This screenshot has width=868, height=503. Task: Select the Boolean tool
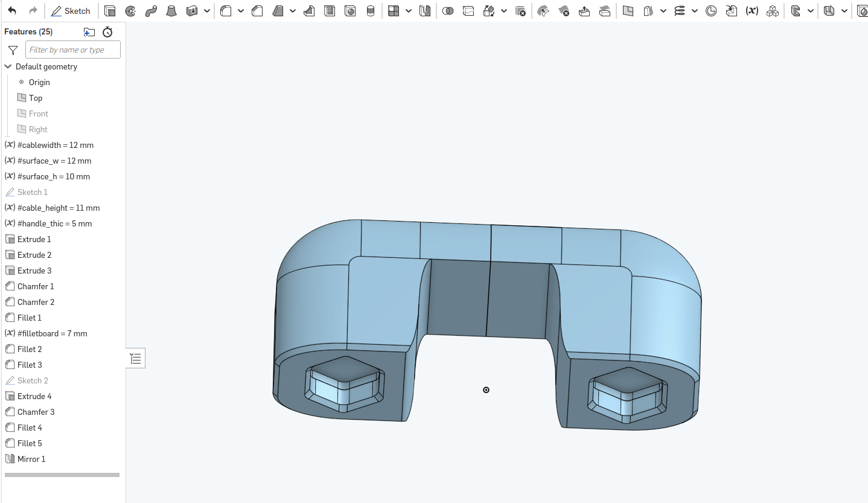448,11
